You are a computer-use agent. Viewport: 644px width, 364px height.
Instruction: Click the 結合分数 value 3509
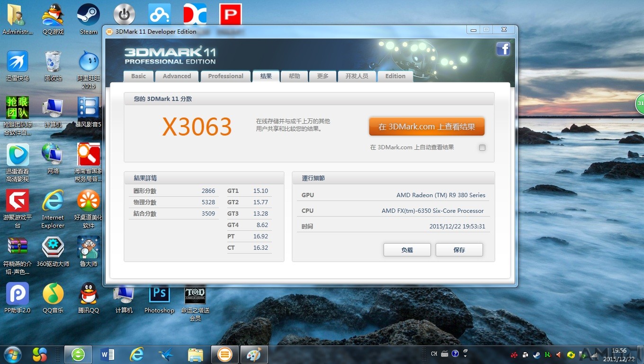pos(208,214)
